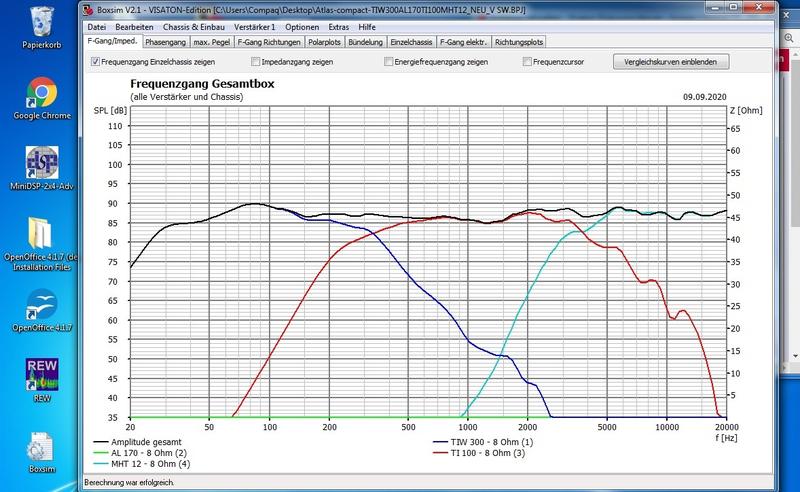Tick the Energiefrequenzgang zeigen checkbox
This screenshot has width=800, height=492.
point(388,62)
